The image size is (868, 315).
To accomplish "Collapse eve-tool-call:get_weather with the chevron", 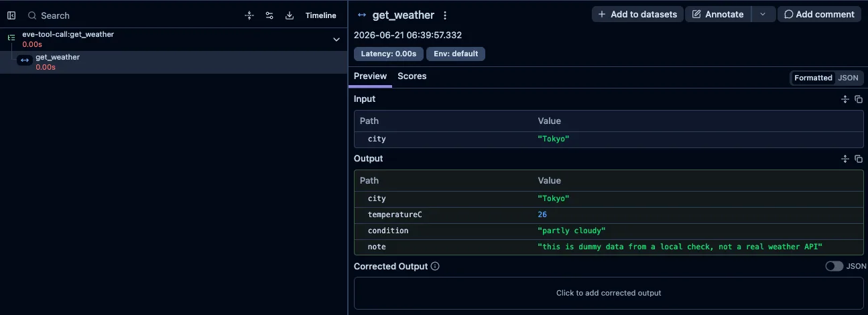I will click(336, 40).
